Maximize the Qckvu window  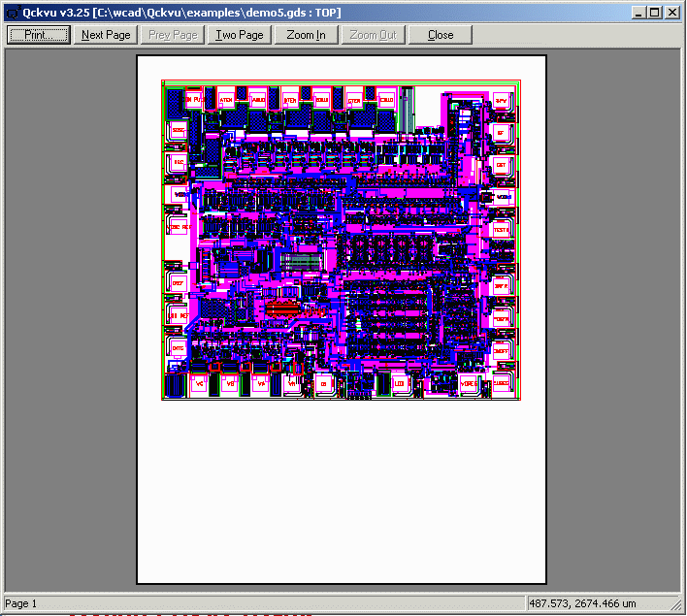click(655, 12)
